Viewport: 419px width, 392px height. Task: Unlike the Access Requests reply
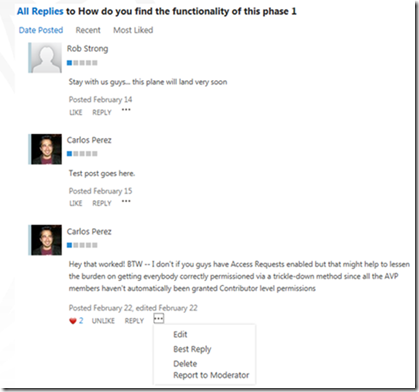(103, 321)
